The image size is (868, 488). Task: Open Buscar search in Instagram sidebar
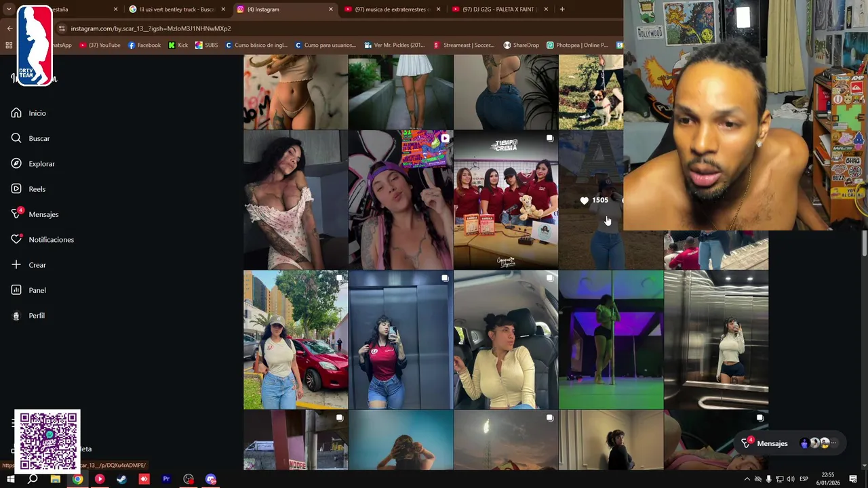pyautogui.click(x=31, y=138)
